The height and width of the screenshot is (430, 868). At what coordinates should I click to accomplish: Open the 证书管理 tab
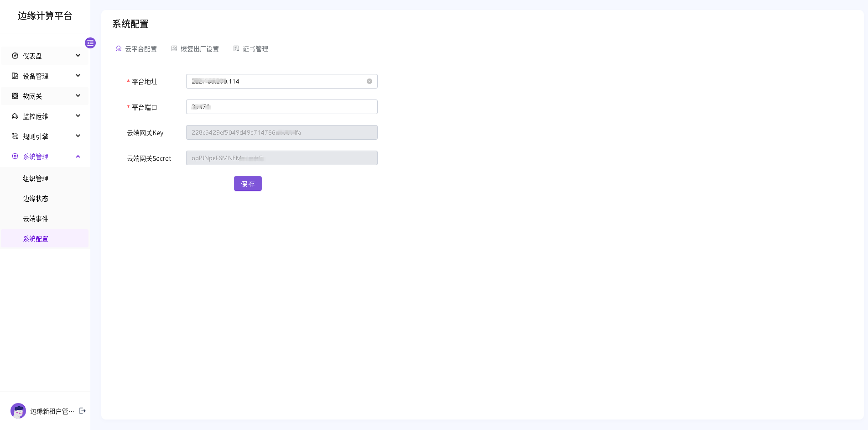[251, 49]
